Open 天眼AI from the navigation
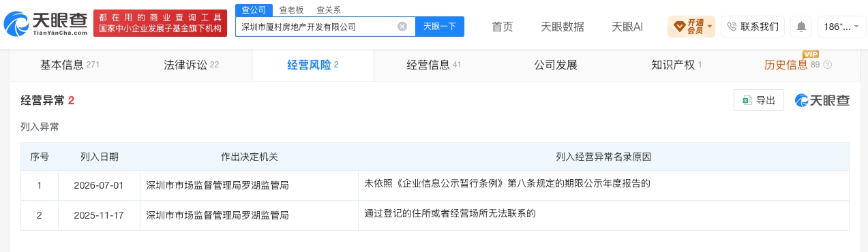This screenshot has width=868, height=252. (627, 27)
